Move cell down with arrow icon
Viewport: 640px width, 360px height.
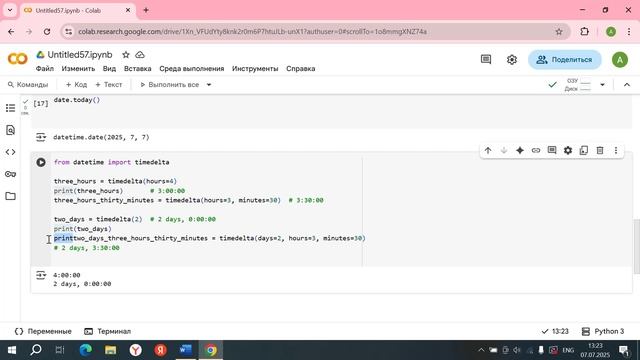click(504, 151)
